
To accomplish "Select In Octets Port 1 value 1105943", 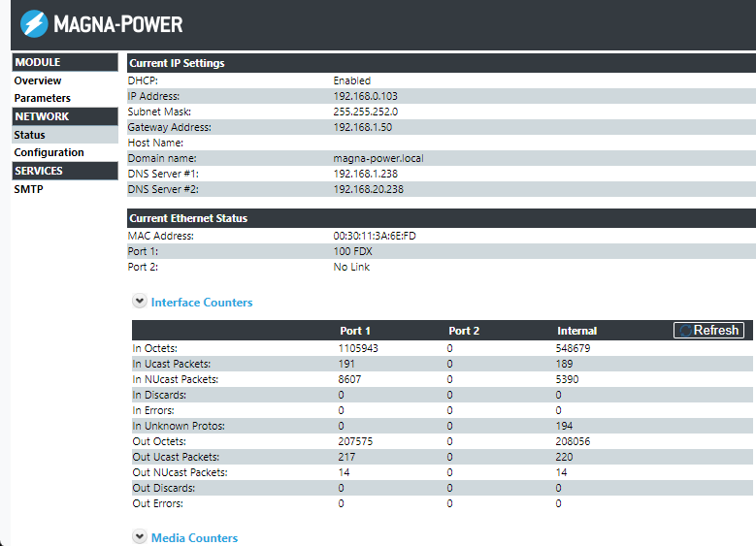I will 358,348.
